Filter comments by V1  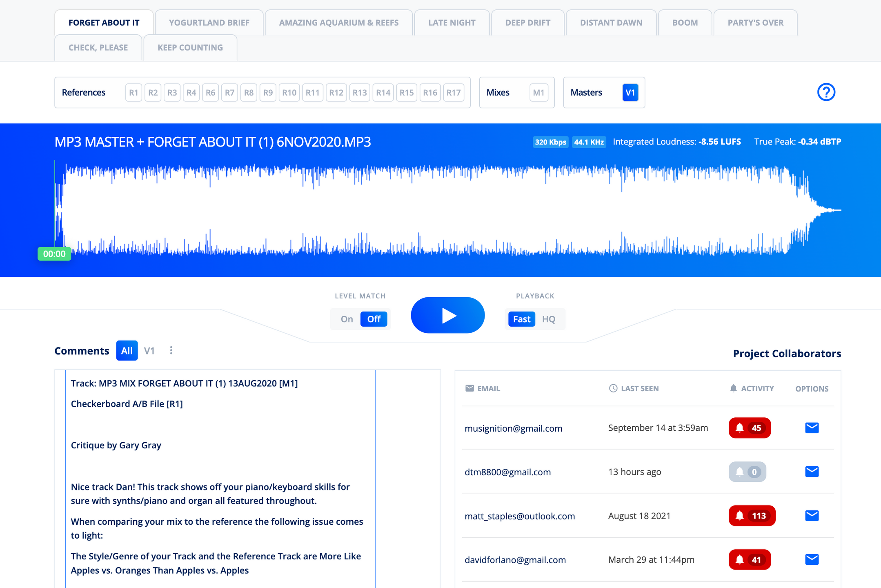coord(149,351)
